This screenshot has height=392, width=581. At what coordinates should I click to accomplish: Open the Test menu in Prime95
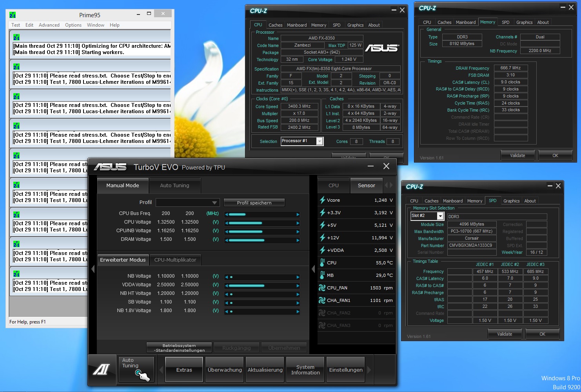pyautogui.click(x=16, y=25)
